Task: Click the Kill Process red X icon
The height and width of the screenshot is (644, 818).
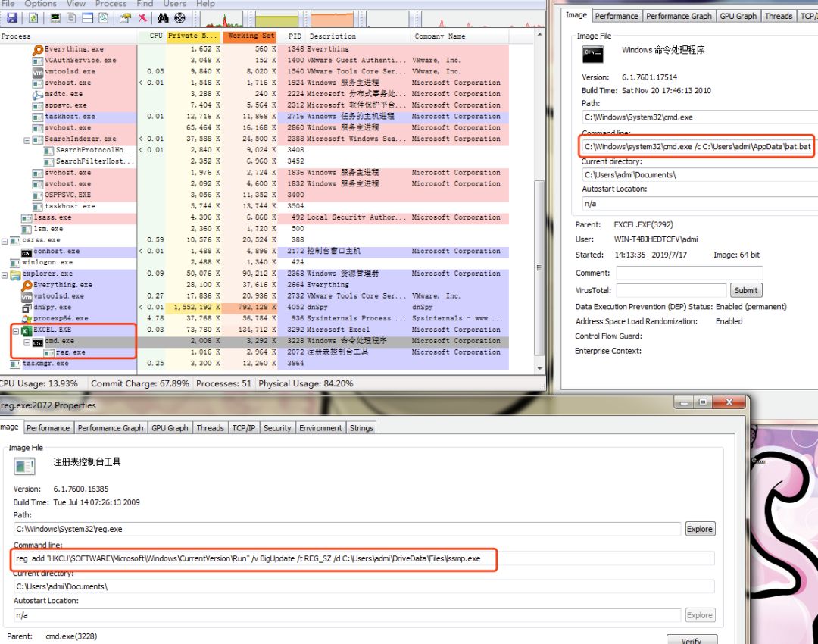Action: tap(142, 18)
